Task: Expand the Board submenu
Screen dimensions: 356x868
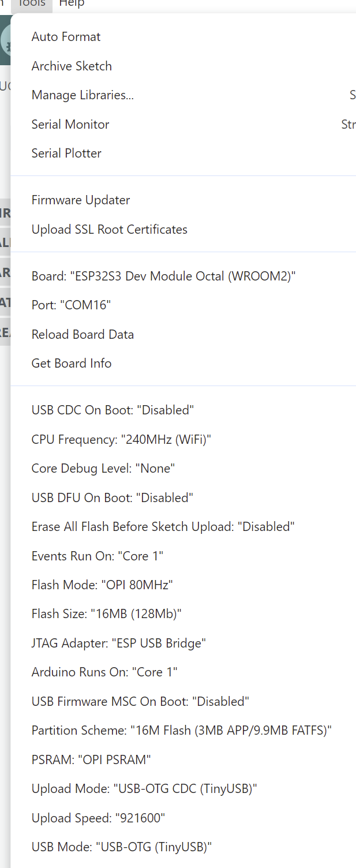Action: (x=163, y=276)
